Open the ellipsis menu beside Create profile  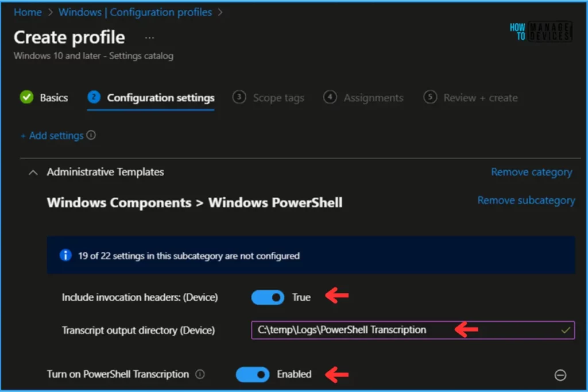point(149,37)
